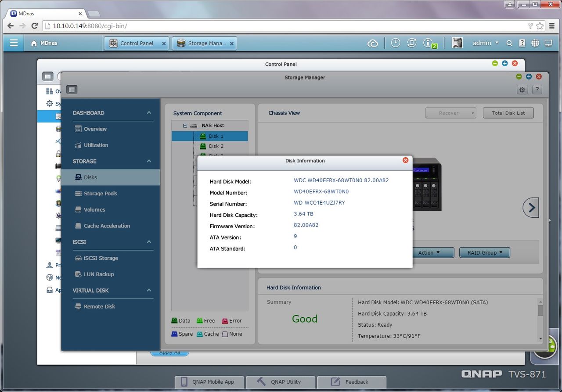Go to MDnas home desktop
This screenshot has width=562, height=392.
pyautogui.click(x=43, y=43)
